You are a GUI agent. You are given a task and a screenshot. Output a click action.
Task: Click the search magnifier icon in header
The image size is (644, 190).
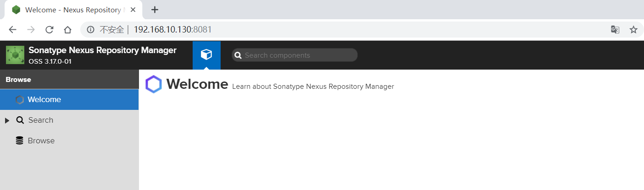tap(238, 55)
